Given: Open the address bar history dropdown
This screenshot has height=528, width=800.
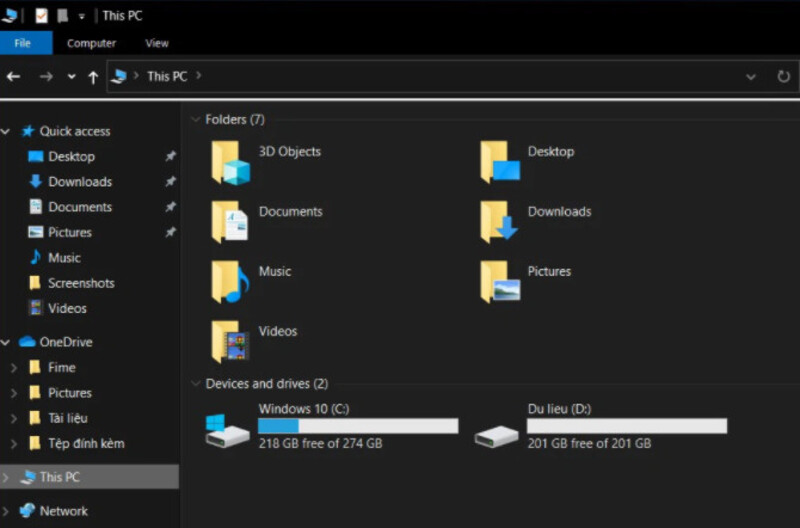Looking at the screenshot, I should (751, 76).
